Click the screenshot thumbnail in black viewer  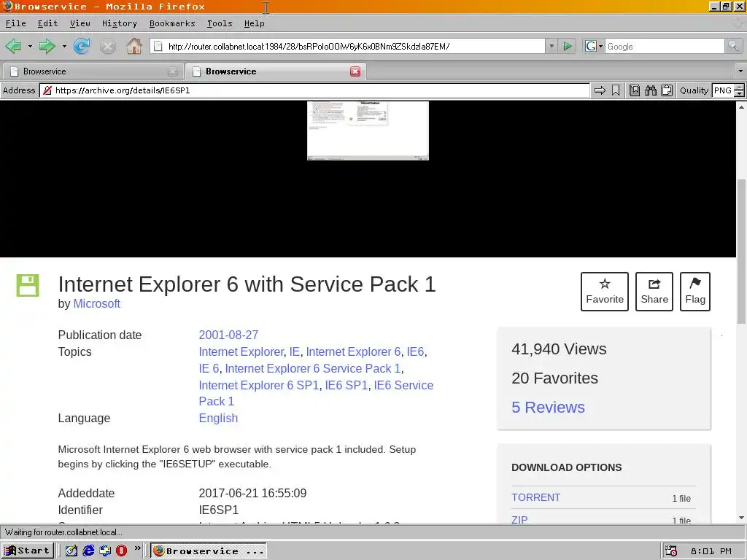(x=368, y=131)
